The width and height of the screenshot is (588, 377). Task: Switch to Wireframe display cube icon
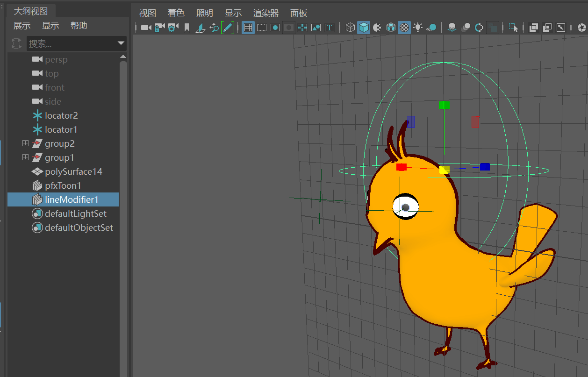(350, 28)
